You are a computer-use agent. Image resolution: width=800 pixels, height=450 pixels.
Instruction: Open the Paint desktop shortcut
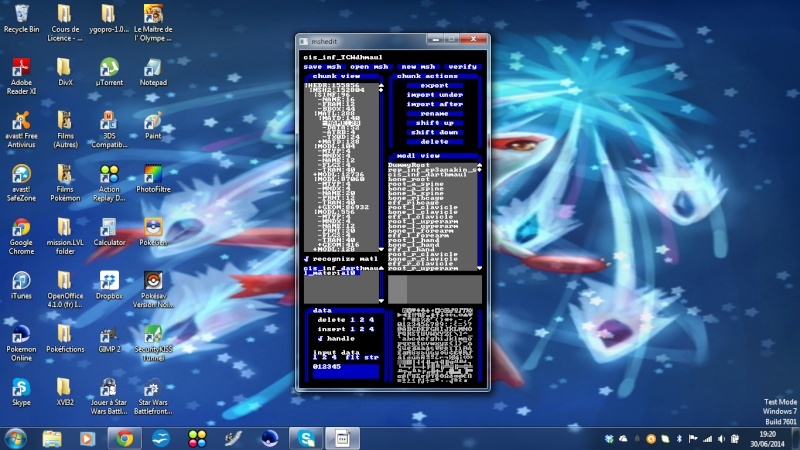tap(153, 126)
